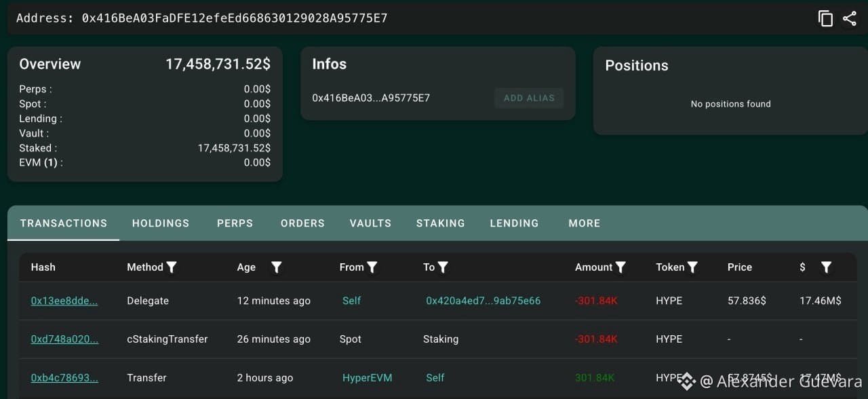Switch to the Perps tab
The image size is (868, 399).
click(x=235, y=223)
